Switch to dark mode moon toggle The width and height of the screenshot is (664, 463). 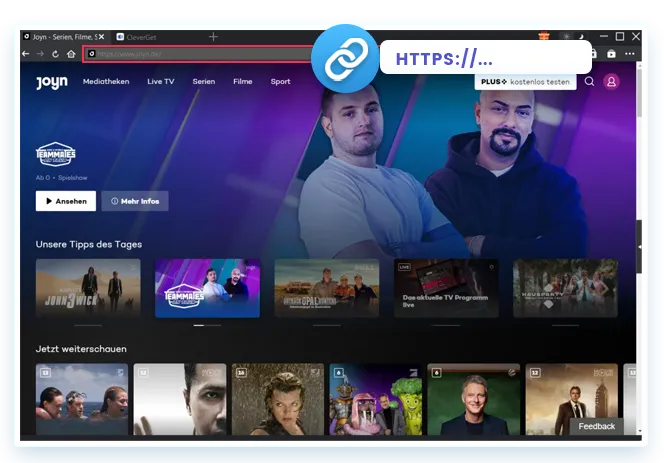point(581,36)
